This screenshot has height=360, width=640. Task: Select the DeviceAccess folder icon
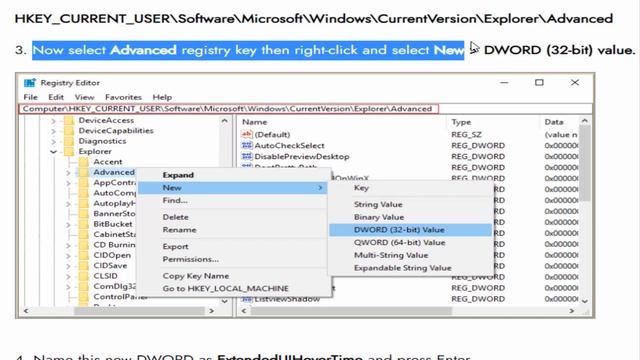tap(69, 120)
